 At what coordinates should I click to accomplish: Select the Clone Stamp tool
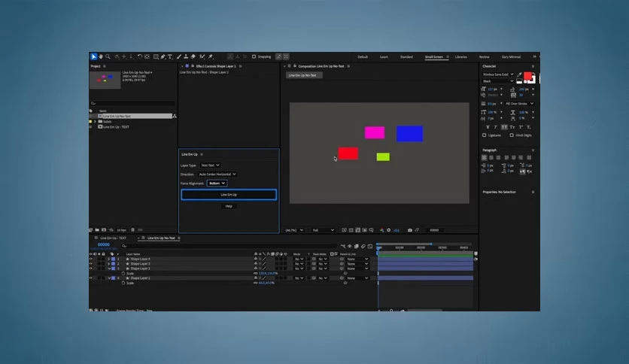coord(186,56)
